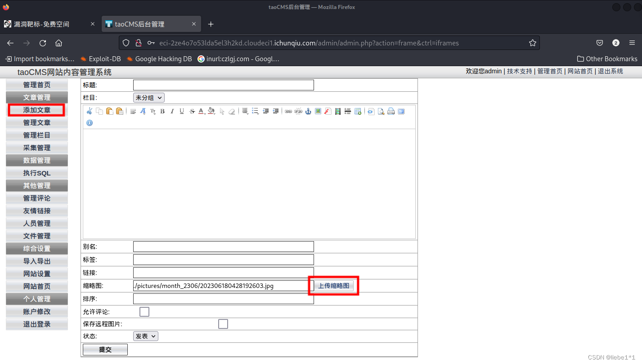Click the insert Flash icon
This screenshot has width=642, height=364.
click(x=328, y=111)
